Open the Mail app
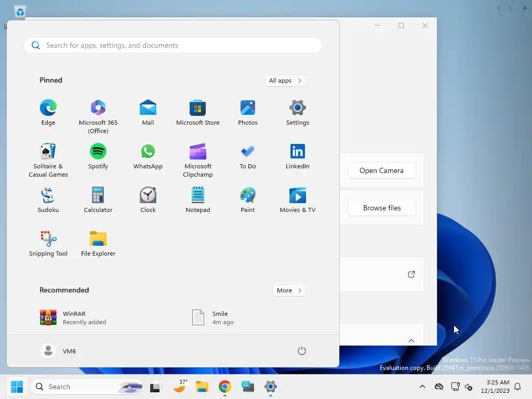Viewport: 532px width, 399px height. tap(148, 113)
